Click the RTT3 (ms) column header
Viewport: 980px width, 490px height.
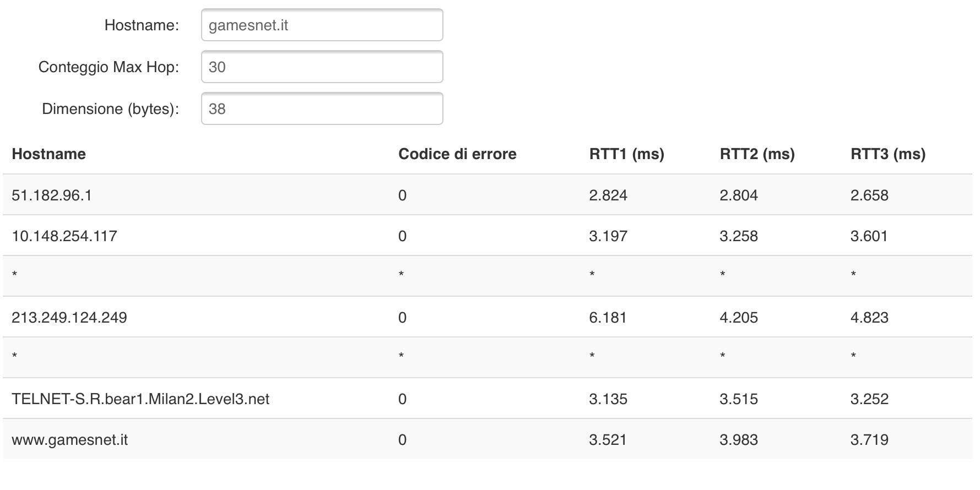tap(887, 154)
